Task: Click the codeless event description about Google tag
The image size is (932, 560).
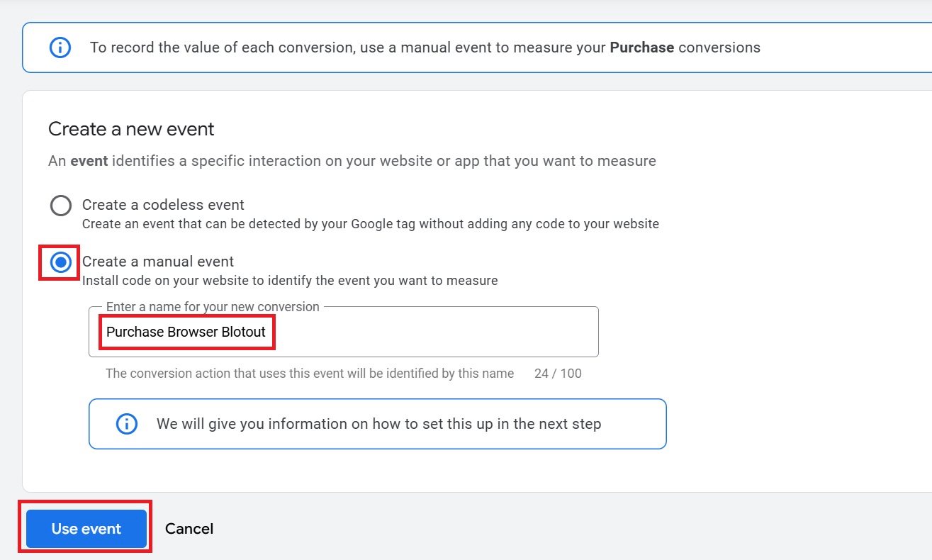Action: coord(371,224)
